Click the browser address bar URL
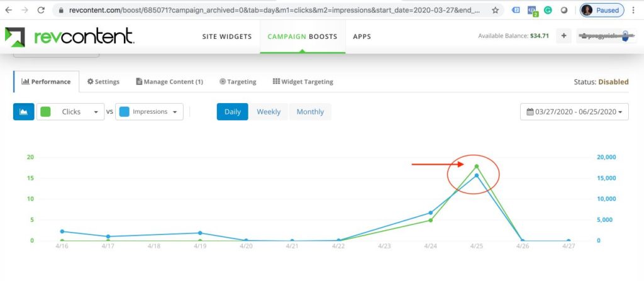This screenshot has height=281, width=644. coord(270,11)
